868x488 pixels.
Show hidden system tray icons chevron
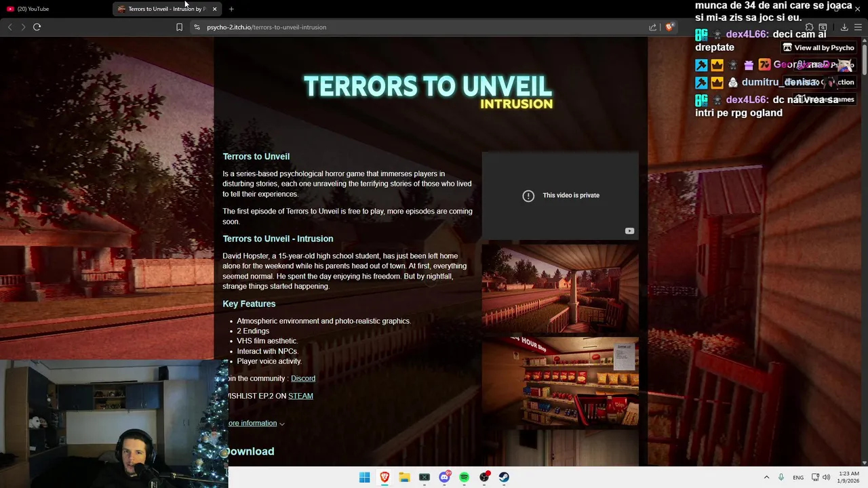pyautogui.click(x=766, y=477)
